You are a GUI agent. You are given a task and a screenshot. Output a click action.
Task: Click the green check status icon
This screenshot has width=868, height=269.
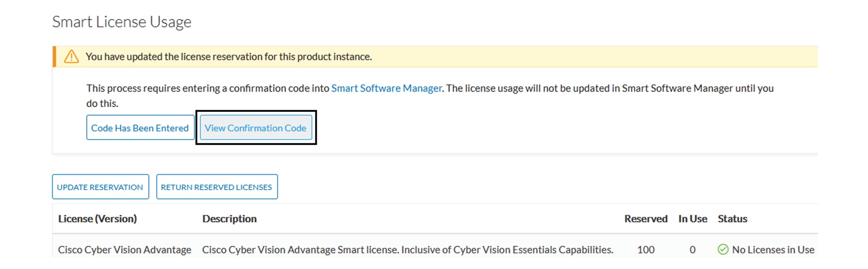(723, 250)
